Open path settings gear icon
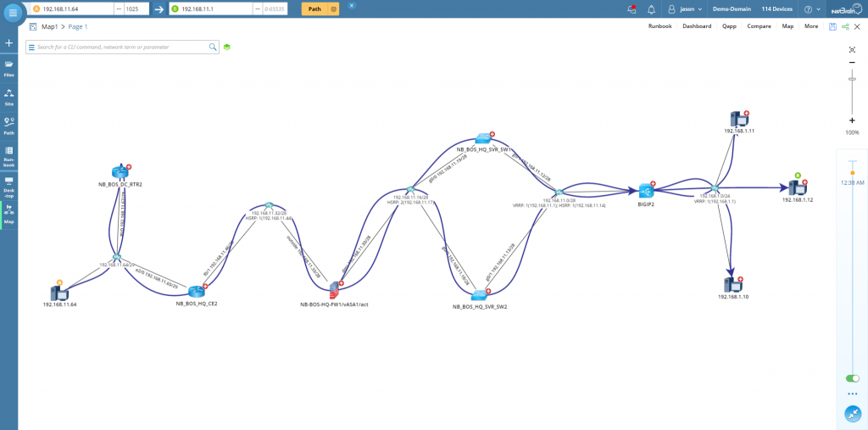Image resolution: width=868 pixels, height=430 pixels. click(333, 8)
